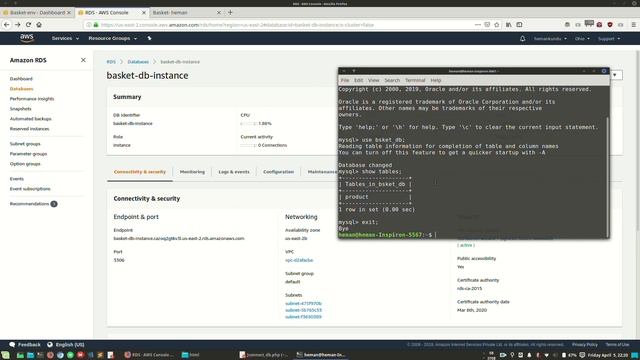The image size is (640, 360).
Task: Click the Feedback speech bubble icon
Action: coord(12,344)
